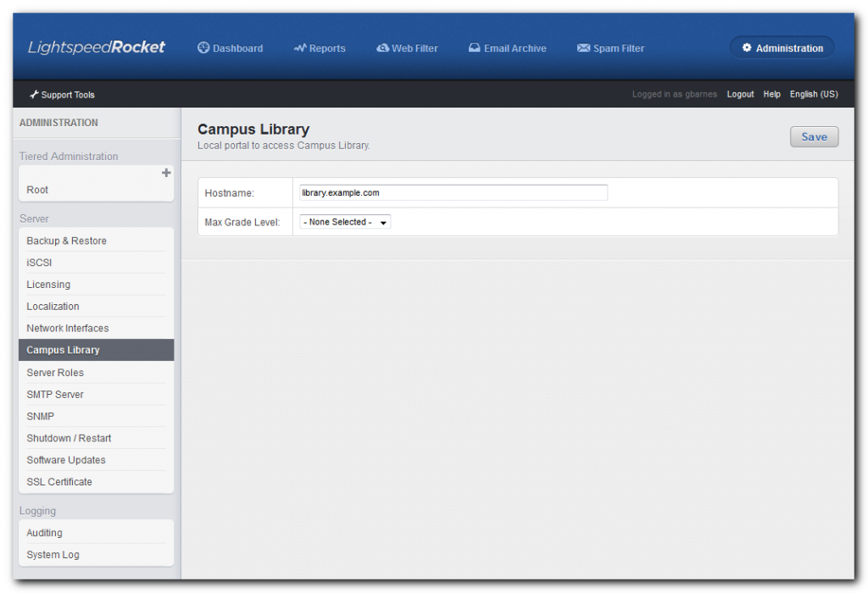Open the Help link in the top bar
The height and width of the screenshot is (593, 868).
(x=771, y=95)
